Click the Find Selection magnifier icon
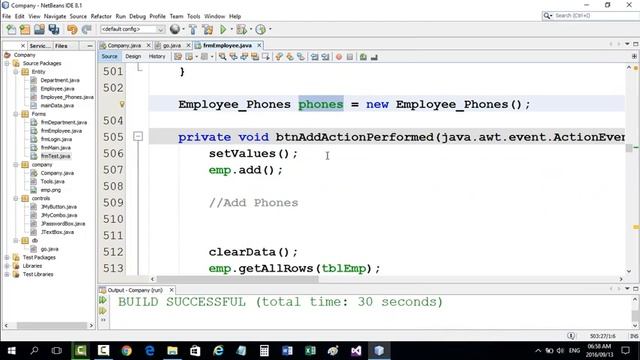This screenshot has height=360, width=640. 222,57
